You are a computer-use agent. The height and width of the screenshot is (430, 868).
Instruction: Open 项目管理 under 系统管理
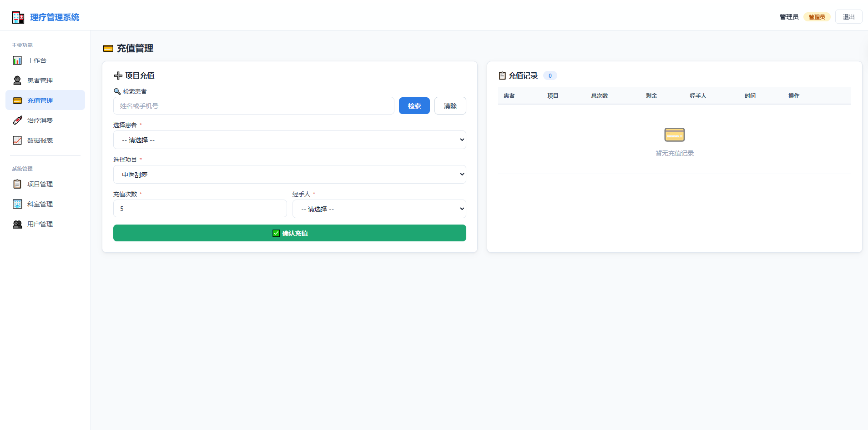pyautogui.click(x=45, y=184)
